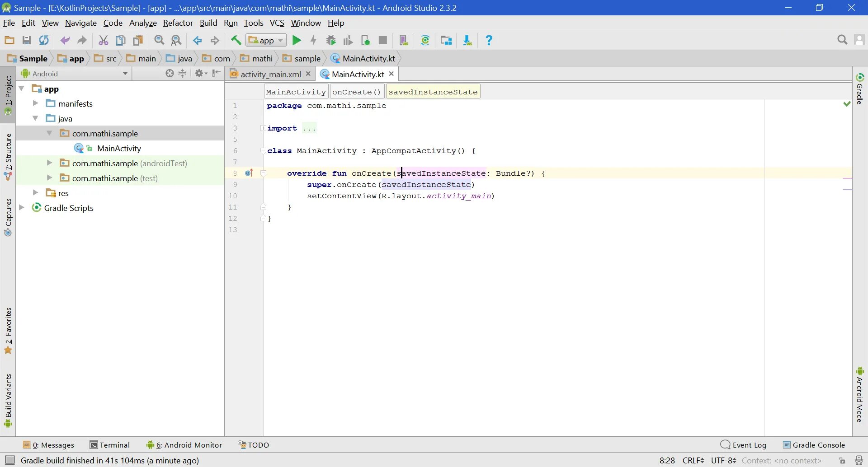This screenshot has height=467, width=868.
Task: Open the VCS menu
Action: tap(277, 23)
